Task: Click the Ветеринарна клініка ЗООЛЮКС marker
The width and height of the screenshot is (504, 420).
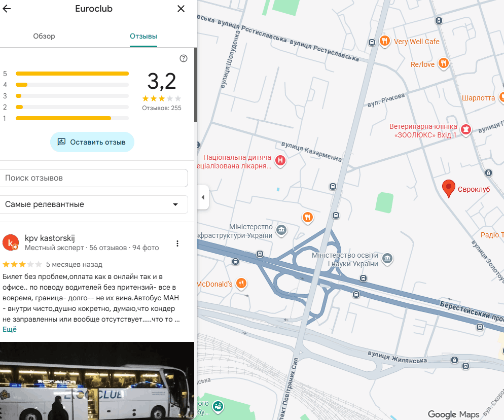Action: [466, 130]
